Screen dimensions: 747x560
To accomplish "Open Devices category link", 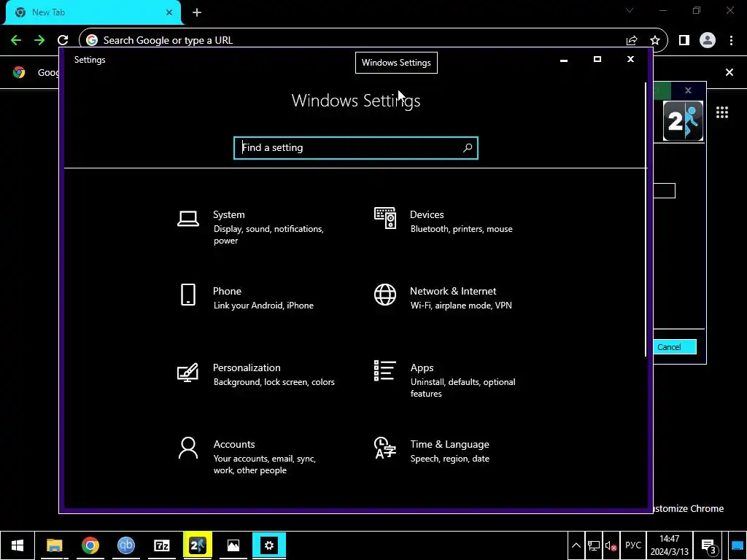I will tap(427, 215).
